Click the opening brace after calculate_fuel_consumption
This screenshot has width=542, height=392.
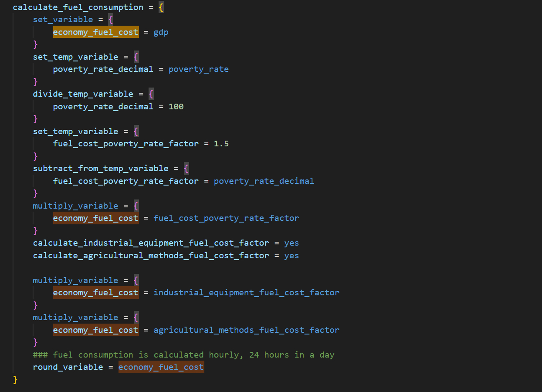point(161,7)
